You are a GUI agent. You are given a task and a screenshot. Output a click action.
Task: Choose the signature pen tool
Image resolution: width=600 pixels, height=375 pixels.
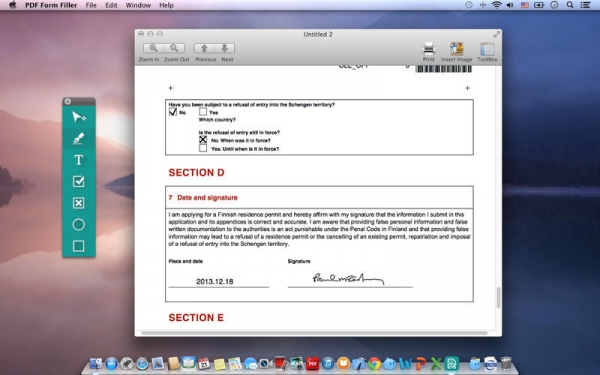pos(79,138)
